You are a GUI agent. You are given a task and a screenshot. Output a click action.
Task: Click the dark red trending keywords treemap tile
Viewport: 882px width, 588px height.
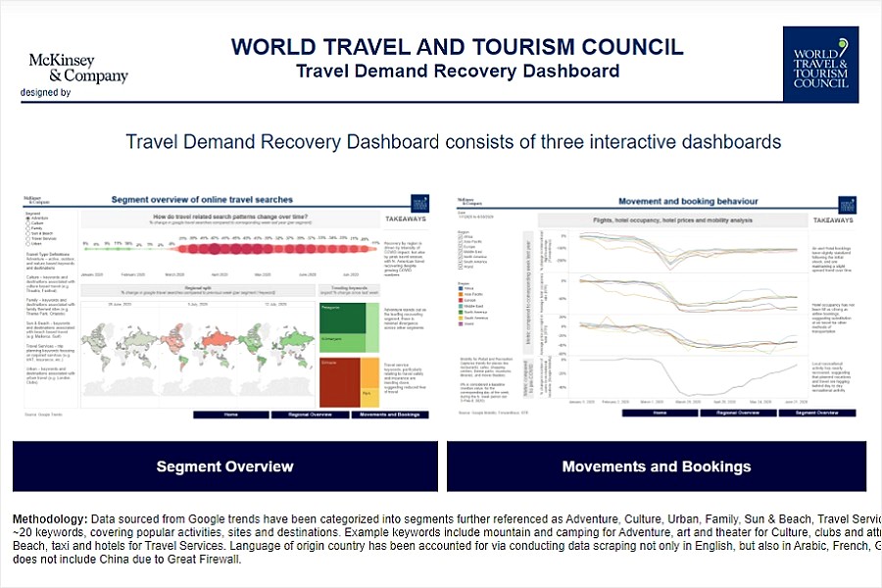click(x=340, y=382)
